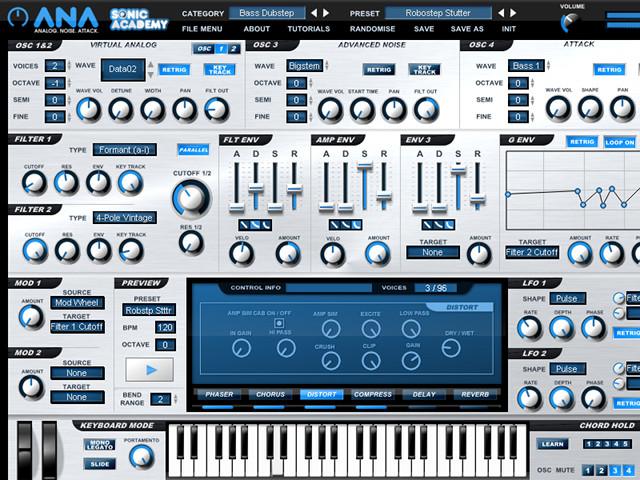Click the OSC 4 Shape knob
Screen dimensions: 640x480
pyautogui.click(x=590, y=109)
